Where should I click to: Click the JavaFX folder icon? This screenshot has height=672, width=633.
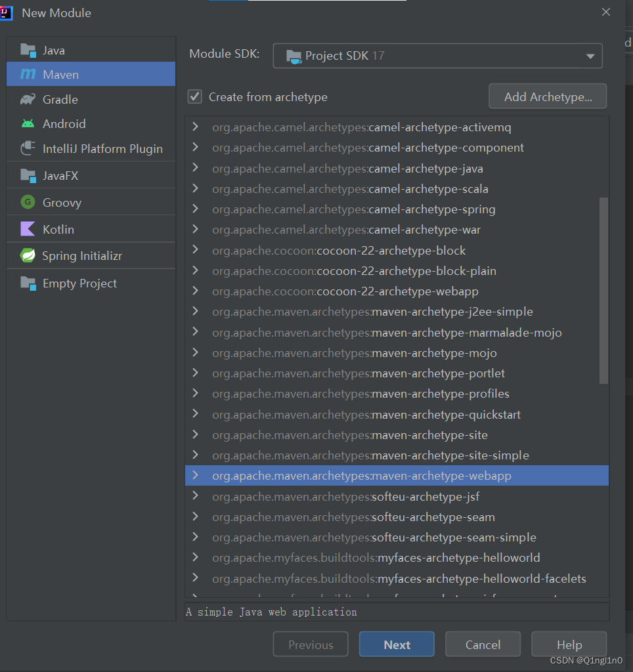coord(28,176)
